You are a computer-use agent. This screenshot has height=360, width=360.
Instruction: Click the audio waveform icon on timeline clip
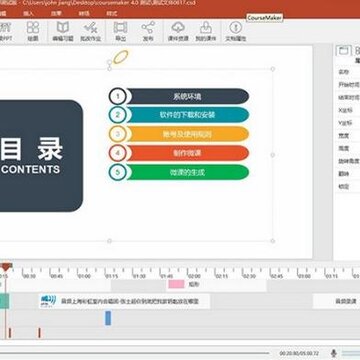pos(49,301)
